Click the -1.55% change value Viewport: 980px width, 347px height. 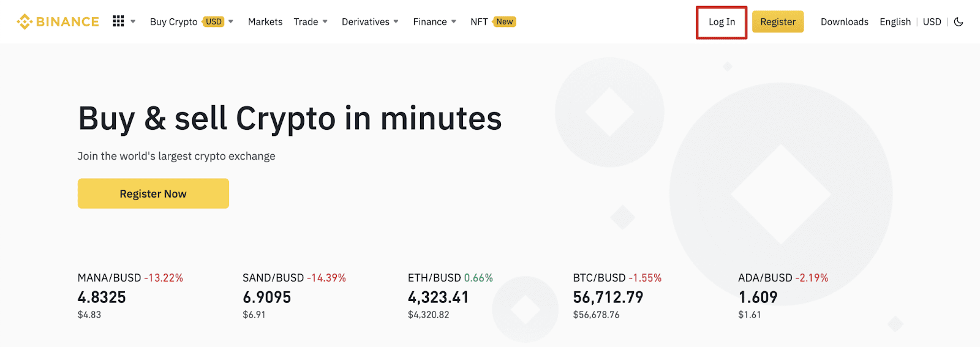[x=646, y=278]
